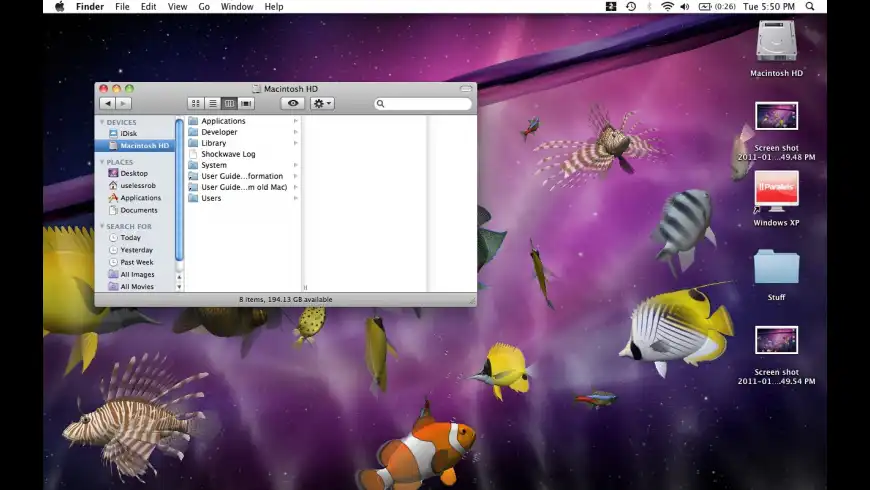
Task: Click the Shockwave Log file
Action: click(x=228, y=154)
